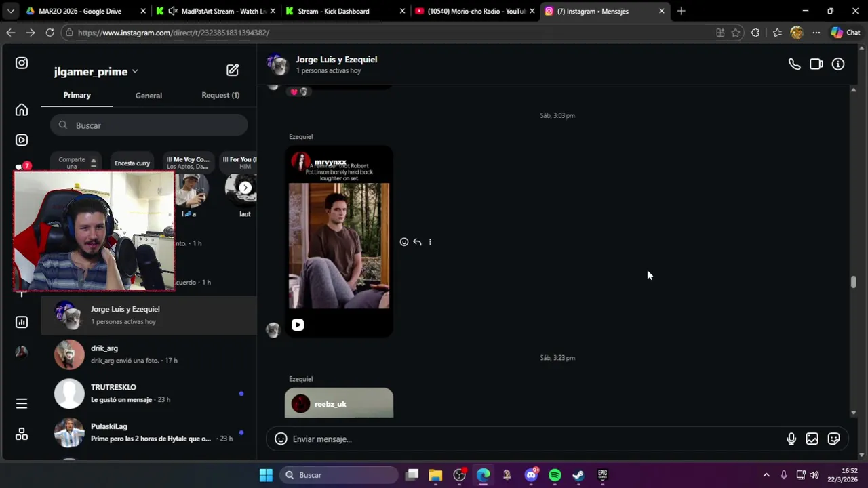Switch to the MadPatArt Stream tab

216,11
